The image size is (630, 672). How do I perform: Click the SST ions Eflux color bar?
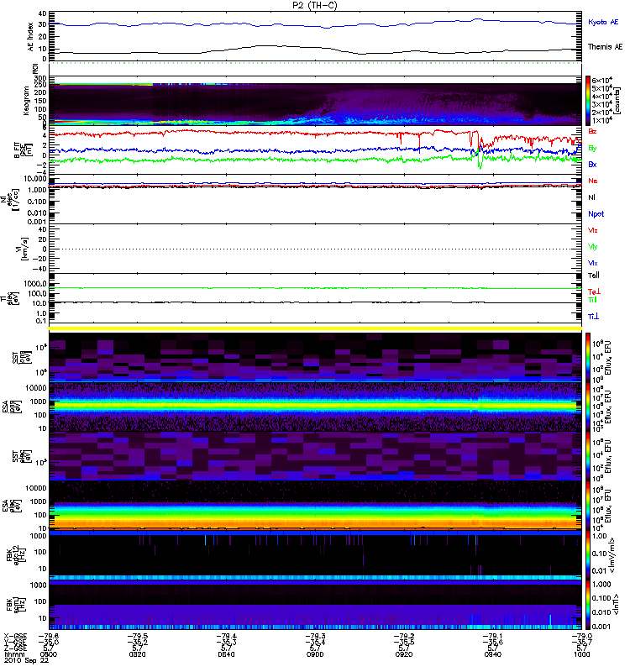(x=588, y=358)
